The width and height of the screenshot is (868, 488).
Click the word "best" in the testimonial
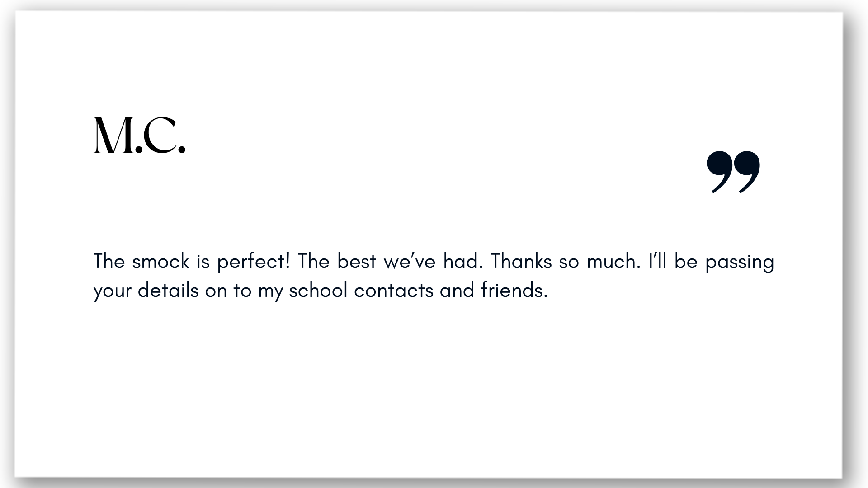[x=357, y=262]
